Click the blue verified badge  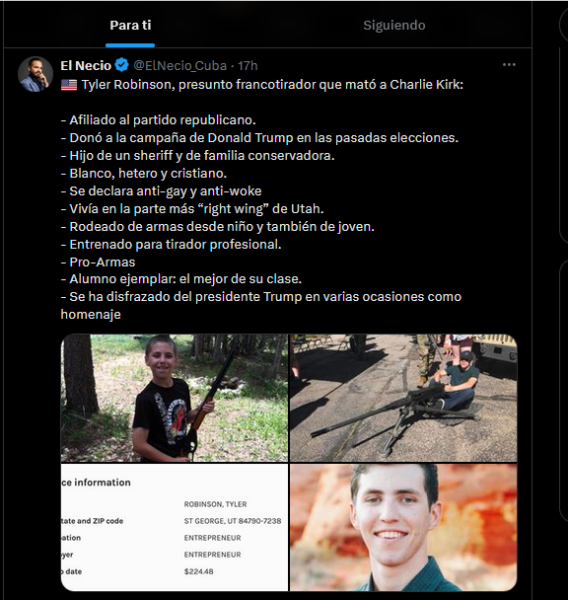(122, 65)
